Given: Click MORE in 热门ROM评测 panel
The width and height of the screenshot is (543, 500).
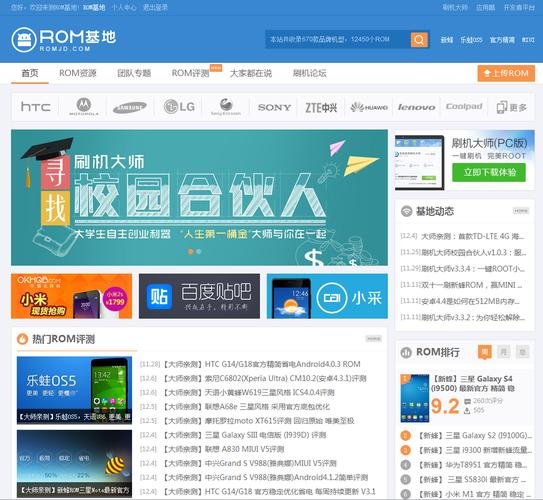Looking at the screenshot, I should point(374,338).
